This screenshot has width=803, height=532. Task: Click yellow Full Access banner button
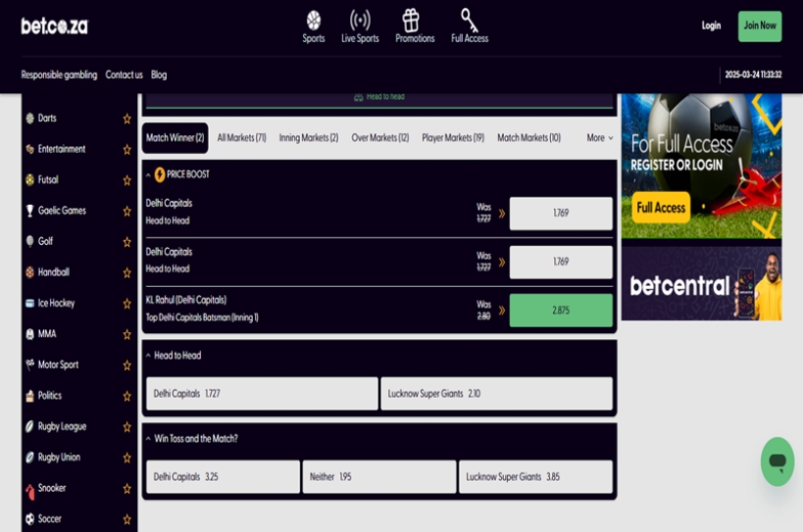pyautogui.click(x=661, y=208)
